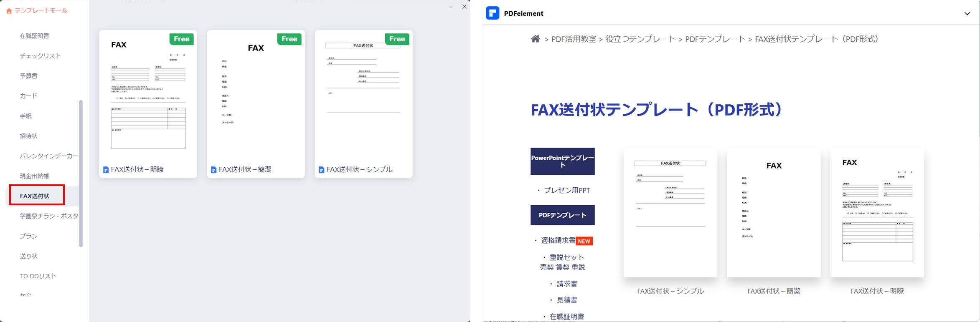Open 在職証明書 link on webpage

coord(567,317)
